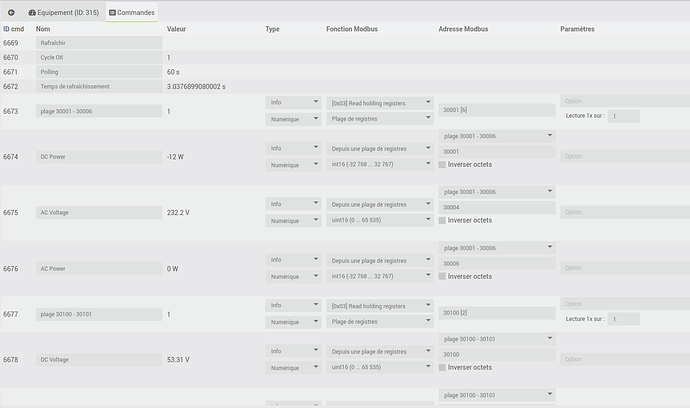Click Option field in AC Power row
690x408 pixels.
pos(625,268)
